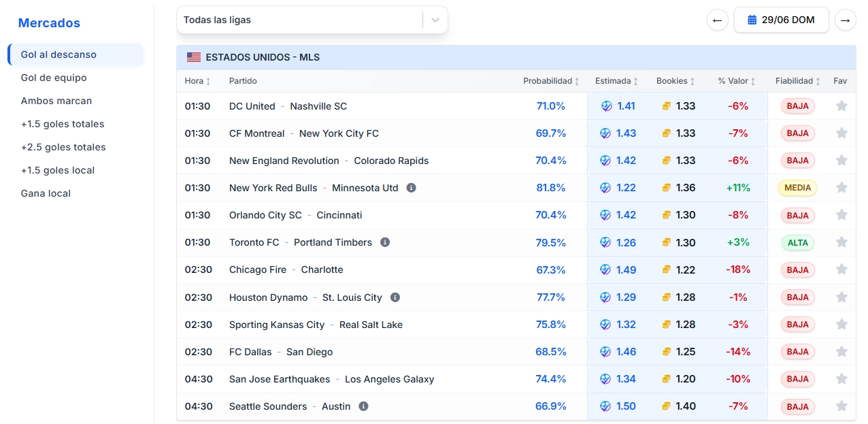Add Orlando City SC – Cincinnati to favorites
The height and width of the screenshot is (424, 868).
841,215
